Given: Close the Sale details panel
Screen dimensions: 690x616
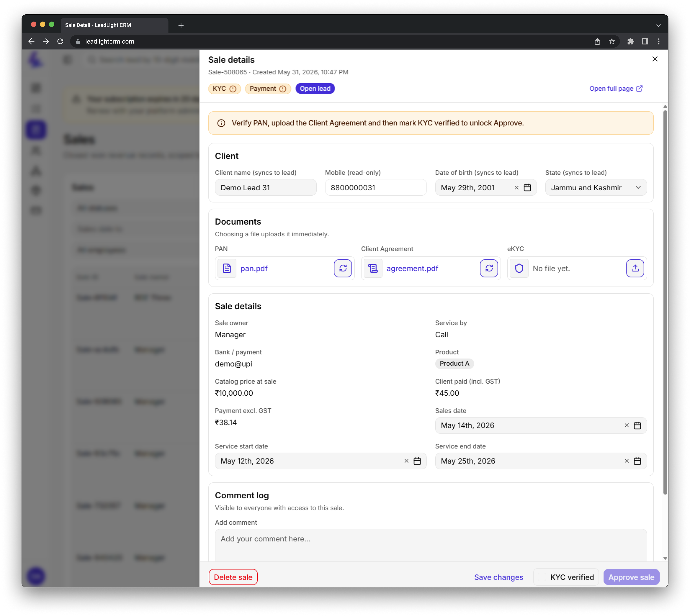Looking at the screenshot, I should pyautogui.click(x=655, y=59).
